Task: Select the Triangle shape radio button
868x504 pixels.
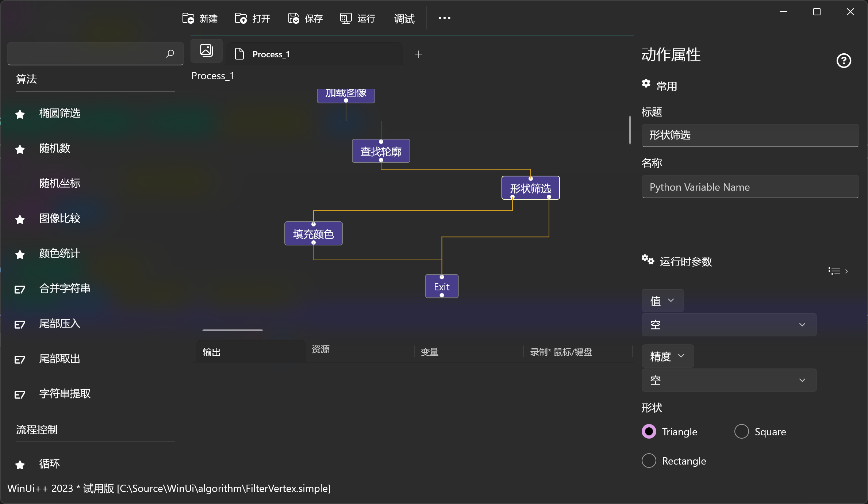Action: 649,432
